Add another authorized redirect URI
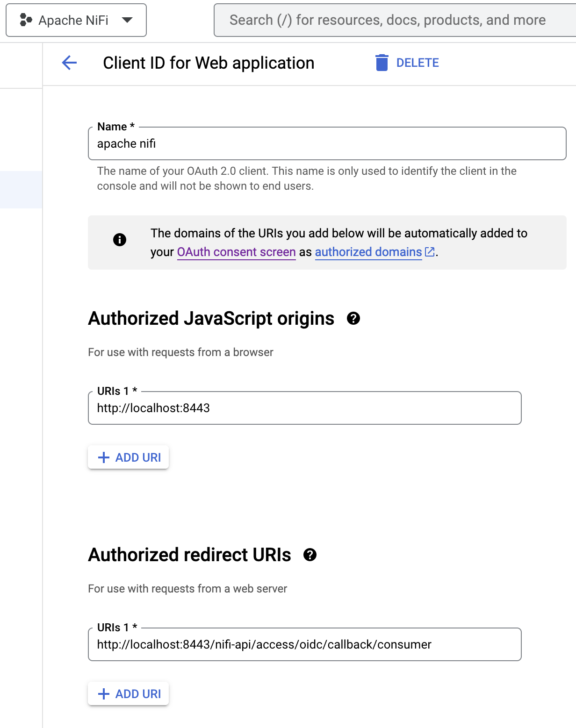The image size is (576, 728). pos(128,694)
